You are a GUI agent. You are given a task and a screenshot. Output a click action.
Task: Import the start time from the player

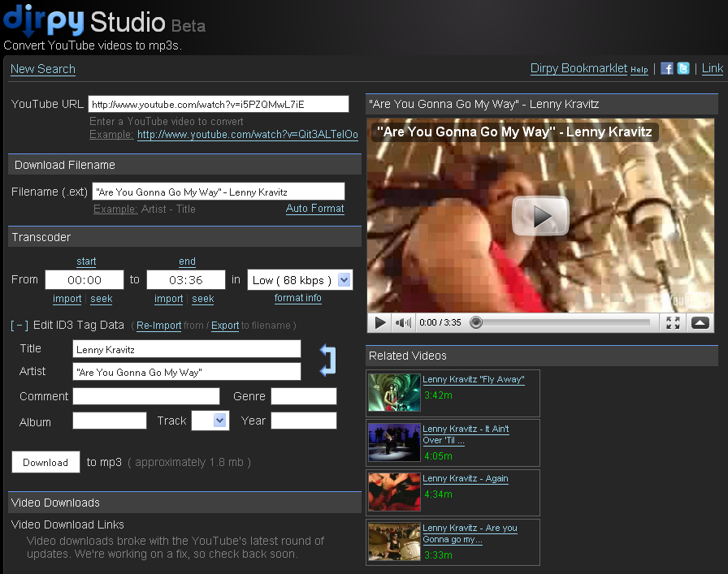[67, 299]
